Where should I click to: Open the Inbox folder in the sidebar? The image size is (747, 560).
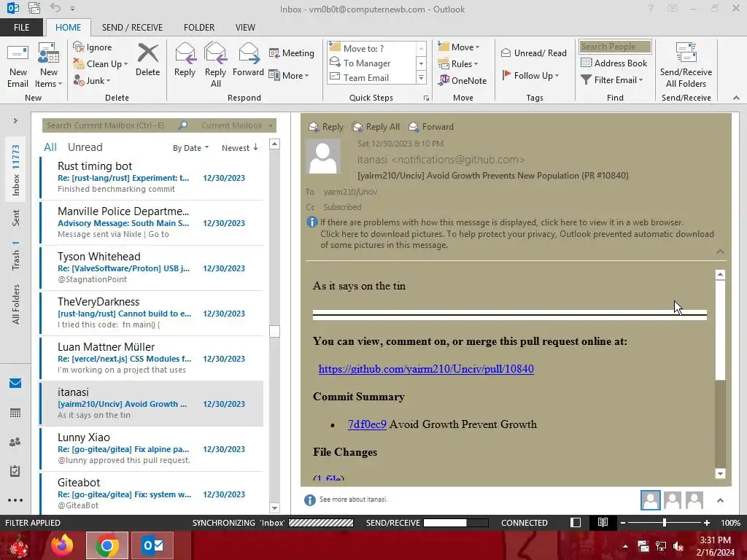16,170
